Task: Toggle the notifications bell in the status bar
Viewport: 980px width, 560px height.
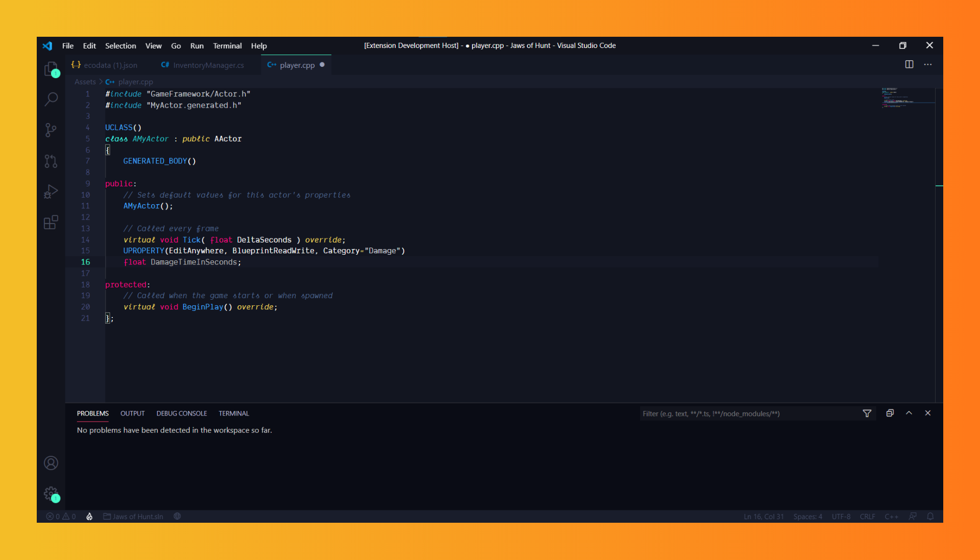Action: [x=930, y=517]
